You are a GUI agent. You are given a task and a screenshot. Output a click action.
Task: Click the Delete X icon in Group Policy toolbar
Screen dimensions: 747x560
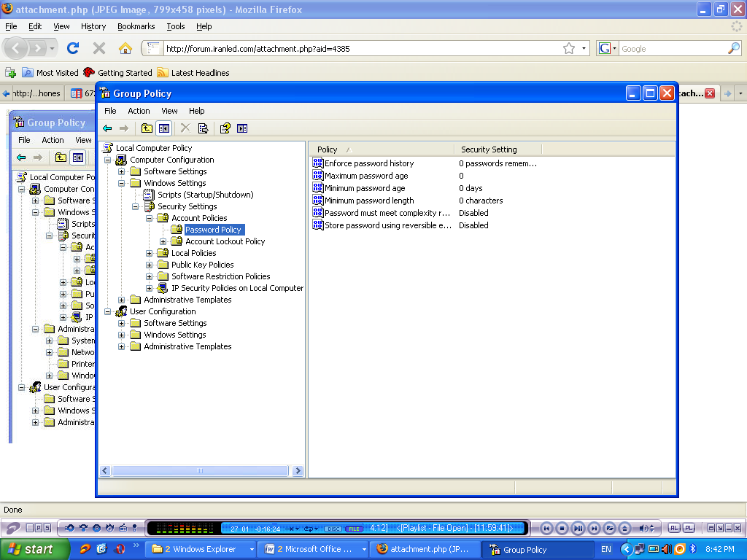coord(185,128)
